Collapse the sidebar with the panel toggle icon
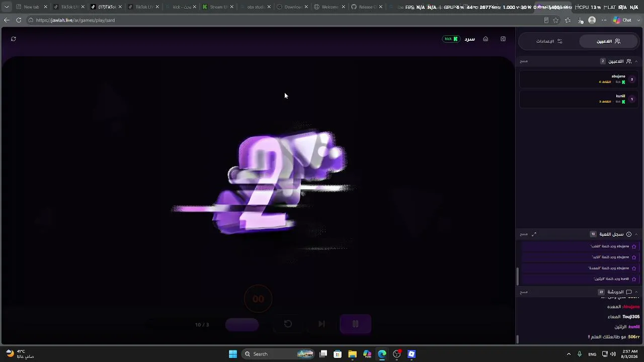Image resolution: width=644 pixels, height=362 pixels. coord(503,39)
